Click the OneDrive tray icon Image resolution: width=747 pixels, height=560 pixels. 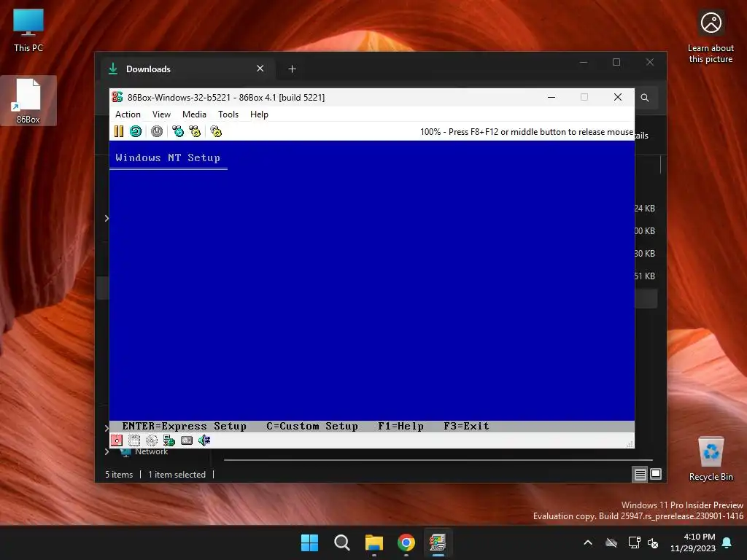click(611, 542)
